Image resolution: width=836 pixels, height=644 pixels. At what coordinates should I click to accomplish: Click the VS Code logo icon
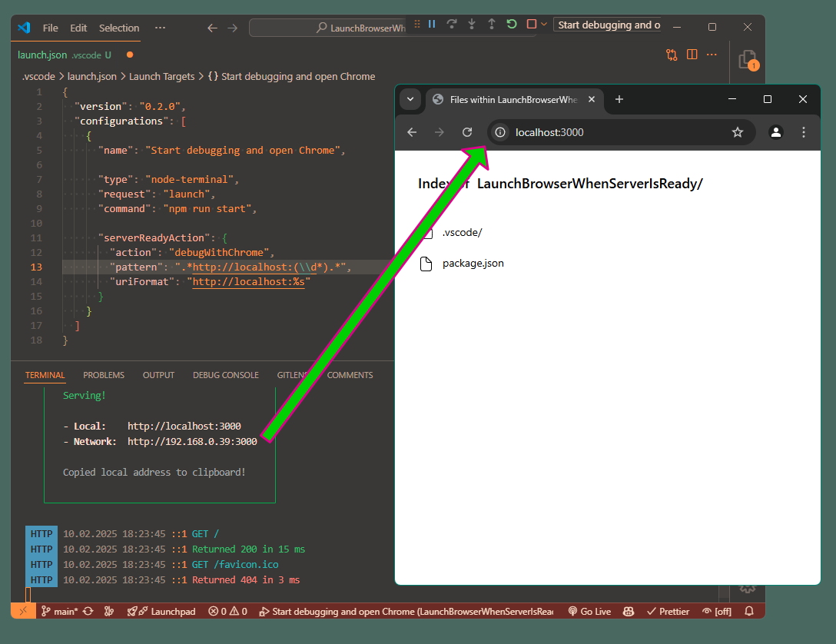[x=24, y=27]
